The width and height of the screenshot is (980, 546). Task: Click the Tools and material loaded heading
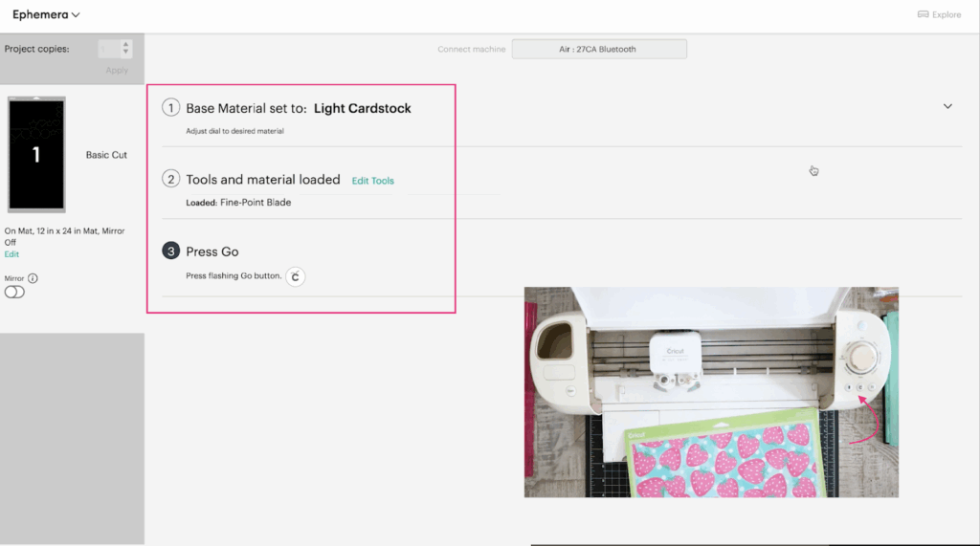[263, 180]
